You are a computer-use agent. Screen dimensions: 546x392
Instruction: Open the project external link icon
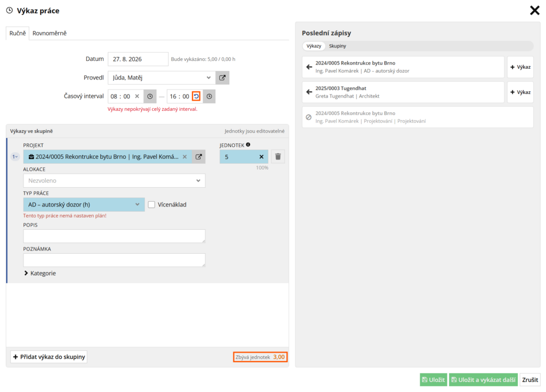[198, 157]
